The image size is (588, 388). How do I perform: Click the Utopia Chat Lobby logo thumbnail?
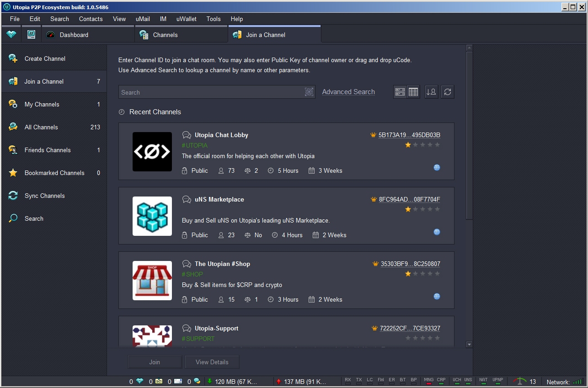pos(152,152)
